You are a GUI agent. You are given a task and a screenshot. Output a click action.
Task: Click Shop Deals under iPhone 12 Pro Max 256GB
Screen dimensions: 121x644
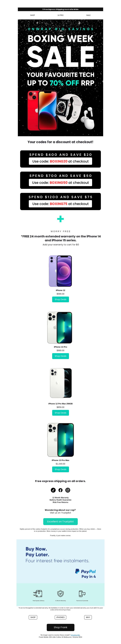[60, 412]
